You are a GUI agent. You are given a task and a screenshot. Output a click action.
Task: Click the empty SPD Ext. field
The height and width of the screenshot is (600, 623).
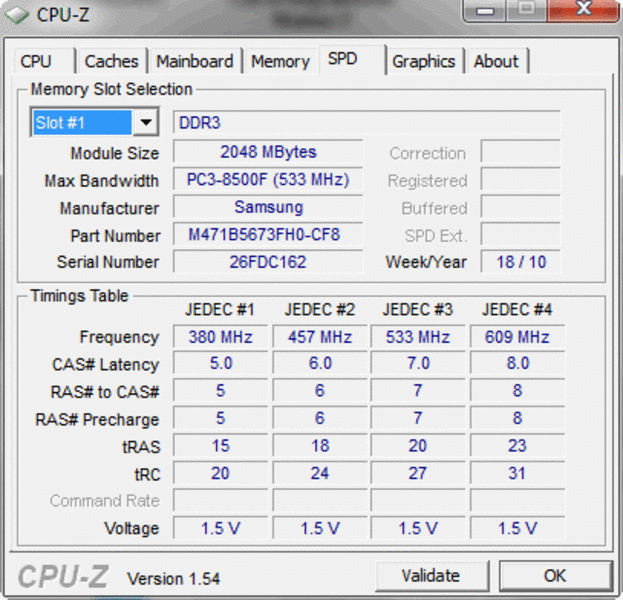(x=520, y=234)
